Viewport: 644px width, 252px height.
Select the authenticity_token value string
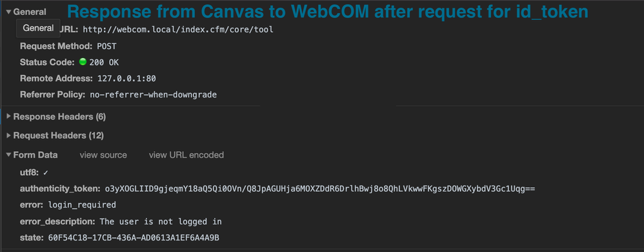click(x=320, y=189)
